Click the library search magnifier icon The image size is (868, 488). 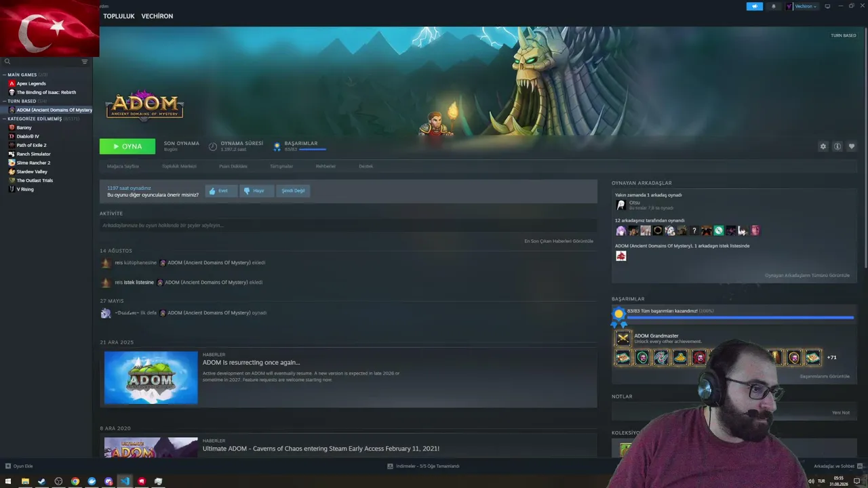point(7,62)
